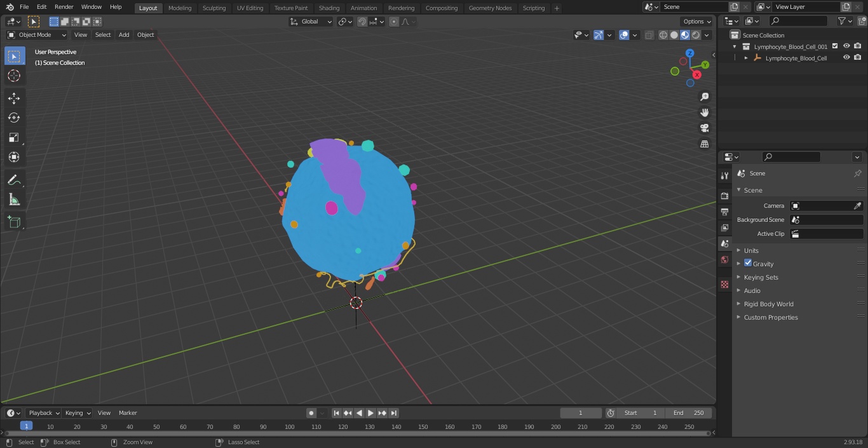Toggle auto keying record button

[x=311, y=413]
